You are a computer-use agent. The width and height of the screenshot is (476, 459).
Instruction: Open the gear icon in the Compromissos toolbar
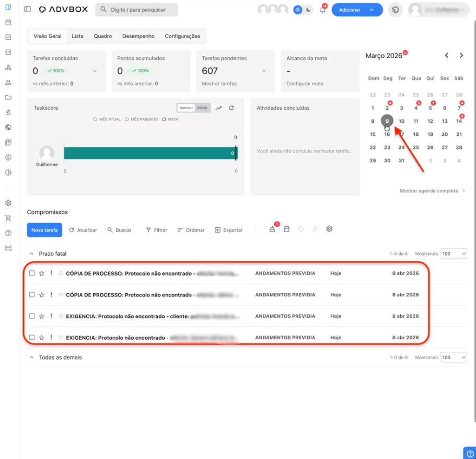pos(329,229)
